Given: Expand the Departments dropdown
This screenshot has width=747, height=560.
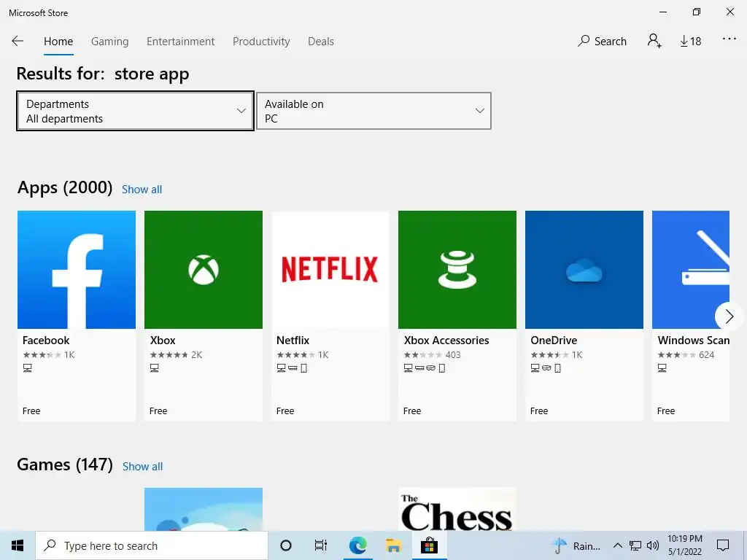Looking at the screenshot, I should tap(135, 111).
